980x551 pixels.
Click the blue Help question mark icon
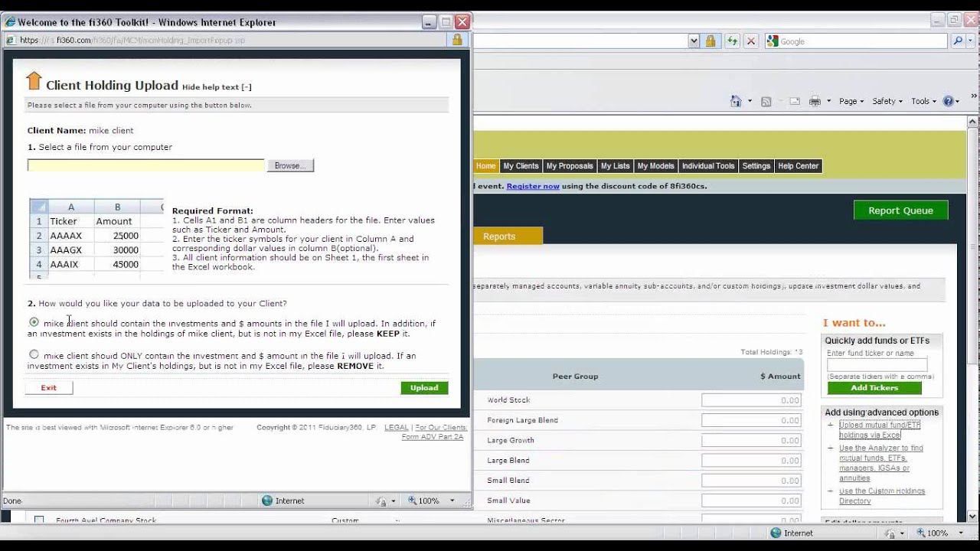[948, 101]
